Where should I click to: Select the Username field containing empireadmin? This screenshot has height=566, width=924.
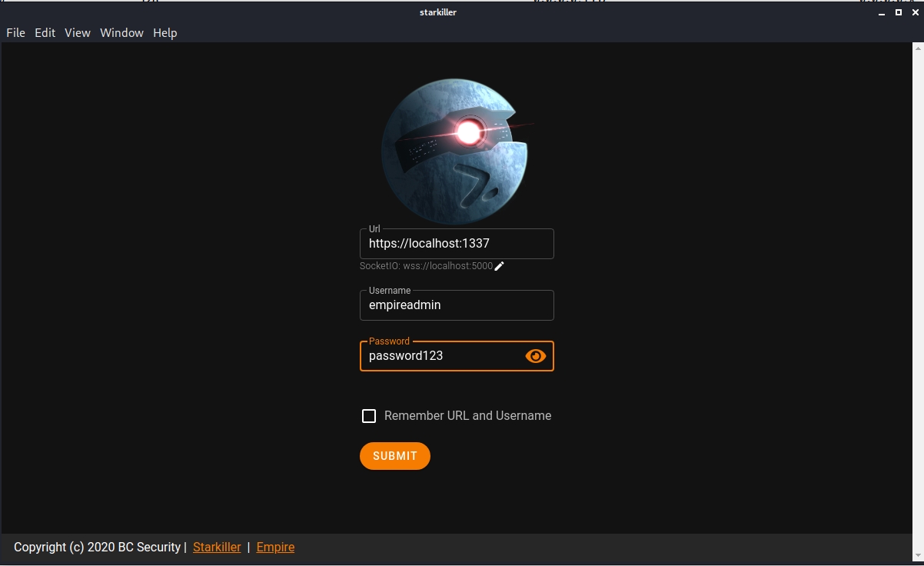456,305
